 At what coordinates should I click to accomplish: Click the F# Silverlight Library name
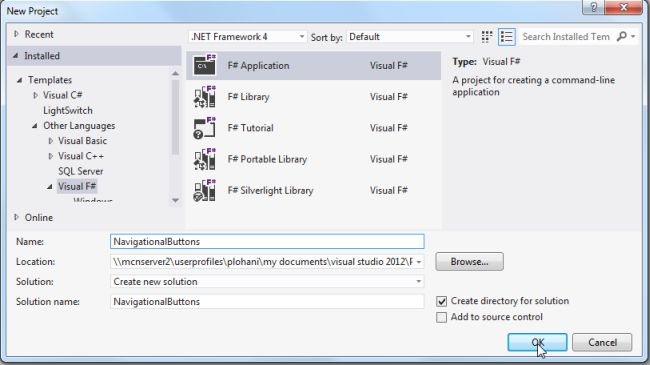270,190
